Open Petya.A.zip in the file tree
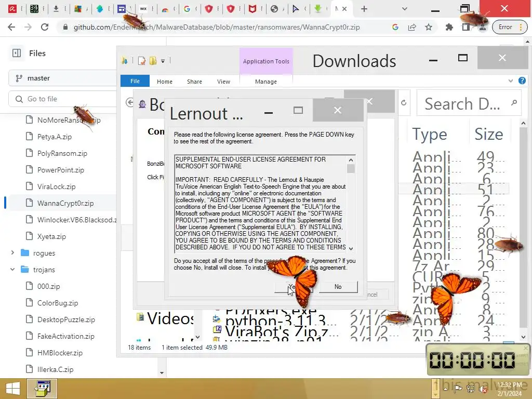Image resolution: width=532 pixels, height=399 pixels. pyautogui.click(x=54, y=137)
